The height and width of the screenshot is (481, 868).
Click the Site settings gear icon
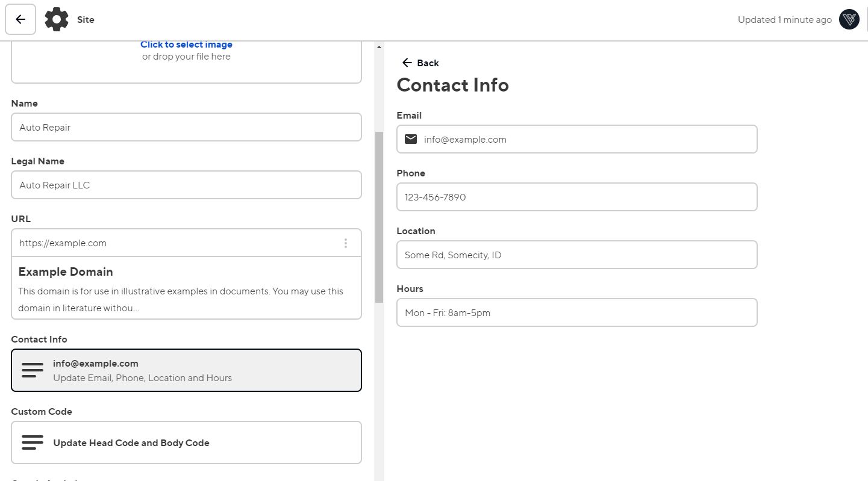click(57, 19)
